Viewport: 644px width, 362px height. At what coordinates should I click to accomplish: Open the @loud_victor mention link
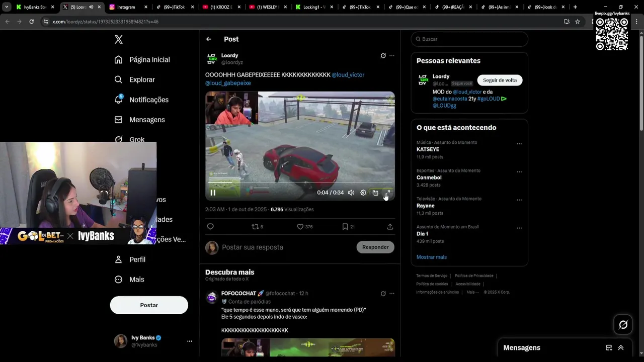pos(348,75)
